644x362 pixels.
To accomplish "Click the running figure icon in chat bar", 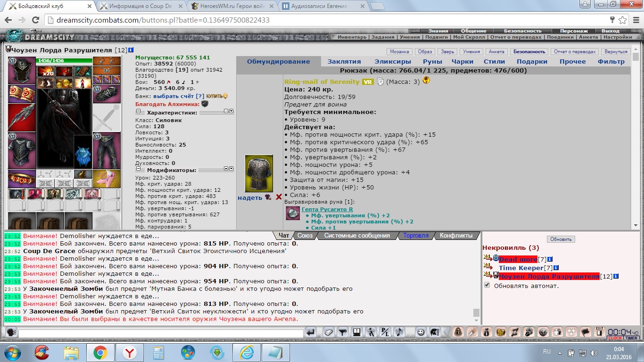I will 371,332.
